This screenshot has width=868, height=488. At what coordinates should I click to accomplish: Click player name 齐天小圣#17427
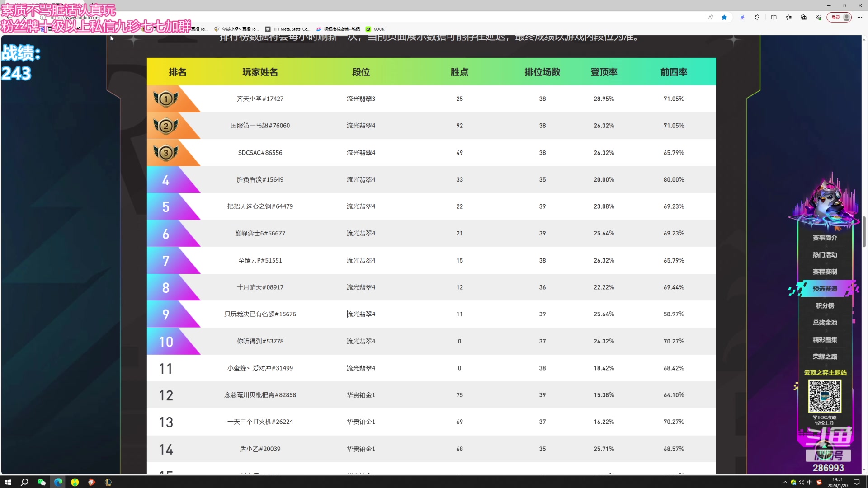[260, 99]
